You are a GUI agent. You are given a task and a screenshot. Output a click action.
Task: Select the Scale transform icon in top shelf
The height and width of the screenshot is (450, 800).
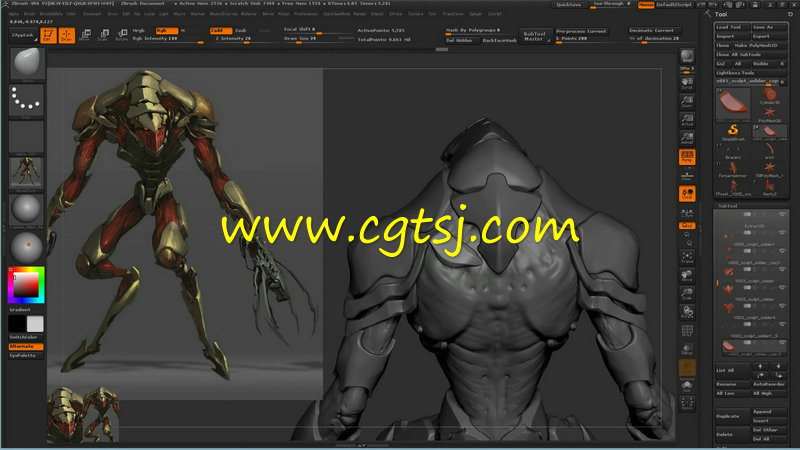[x=104, y=35]
